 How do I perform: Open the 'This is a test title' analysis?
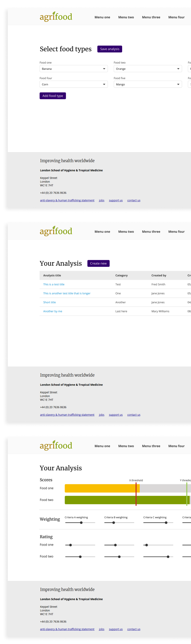(54, 284)
